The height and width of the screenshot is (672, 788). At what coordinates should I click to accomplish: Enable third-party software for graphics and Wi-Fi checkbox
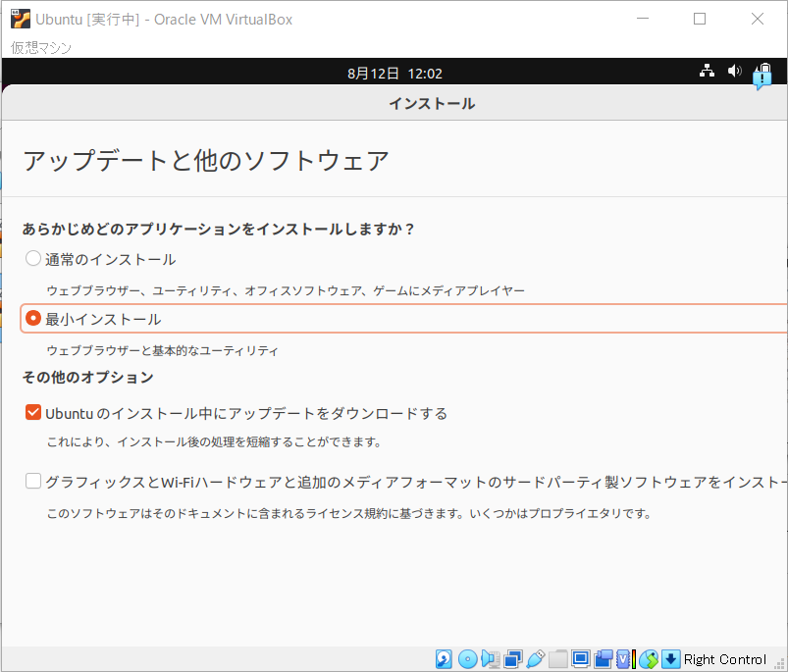(33, 481)
